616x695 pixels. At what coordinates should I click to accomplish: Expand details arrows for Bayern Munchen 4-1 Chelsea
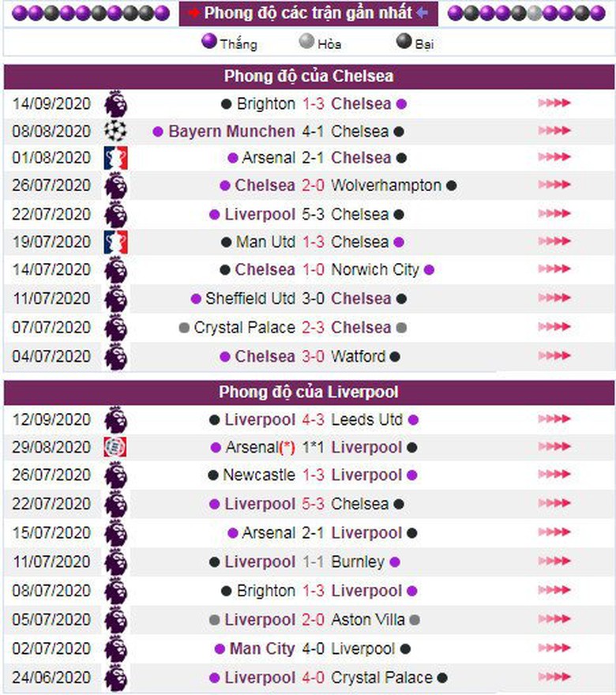point(554,131)
